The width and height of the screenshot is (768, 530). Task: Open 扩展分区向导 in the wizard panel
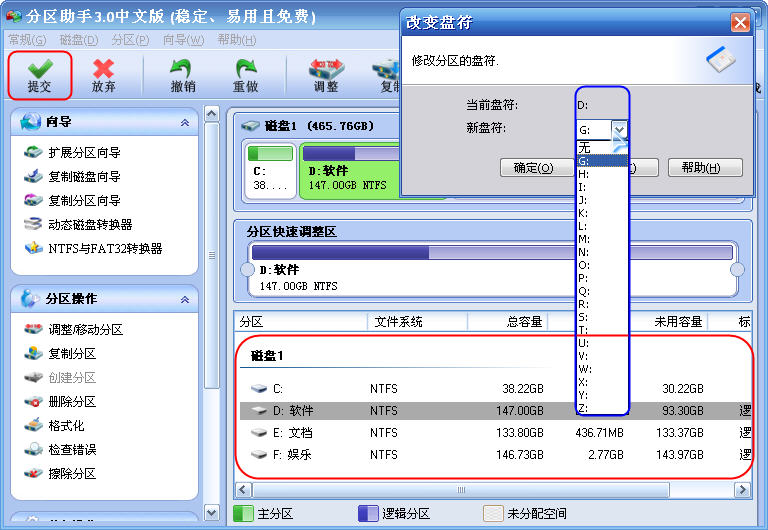point(83,153)
